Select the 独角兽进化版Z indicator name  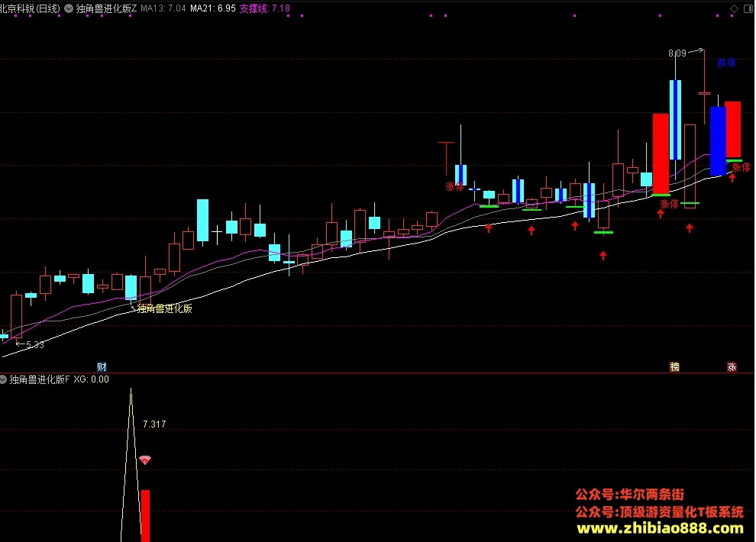[x=107, y=8]
